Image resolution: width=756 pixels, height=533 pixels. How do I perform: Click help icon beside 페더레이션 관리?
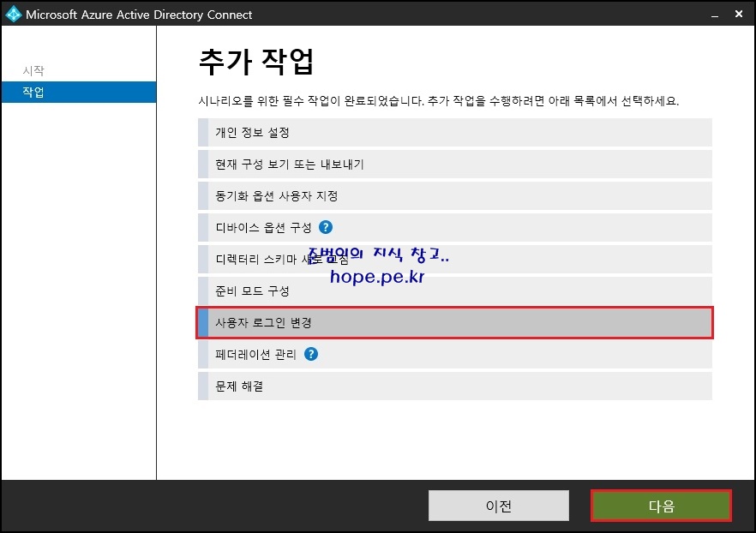(311, 354)
